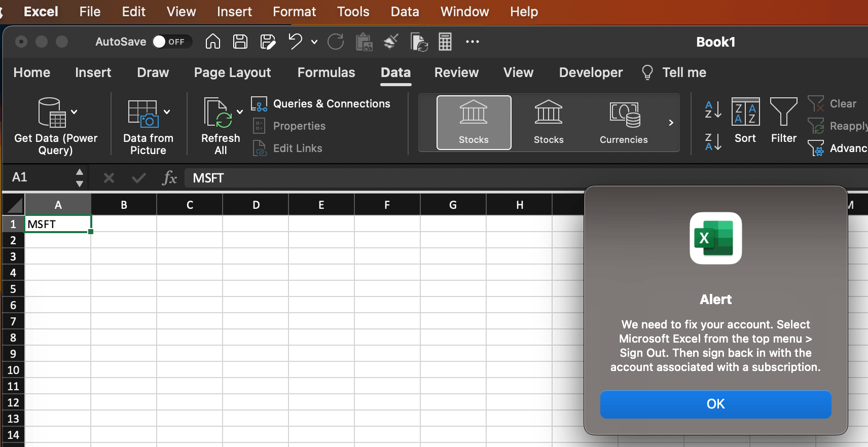
Task: Click the Properties item in Data ribbon
Action: [289, 126]
